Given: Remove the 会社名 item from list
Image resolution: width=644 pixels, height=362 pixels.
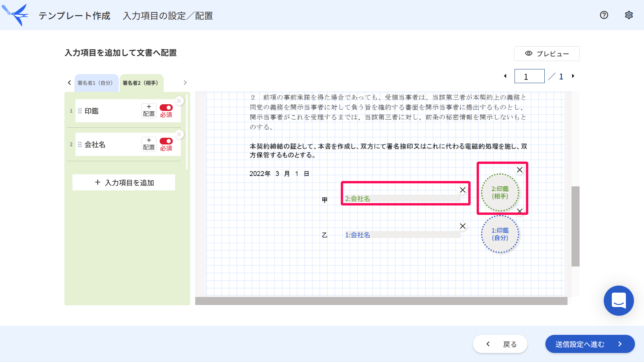Looking at the screenshot, I should [x=179, y=134].
